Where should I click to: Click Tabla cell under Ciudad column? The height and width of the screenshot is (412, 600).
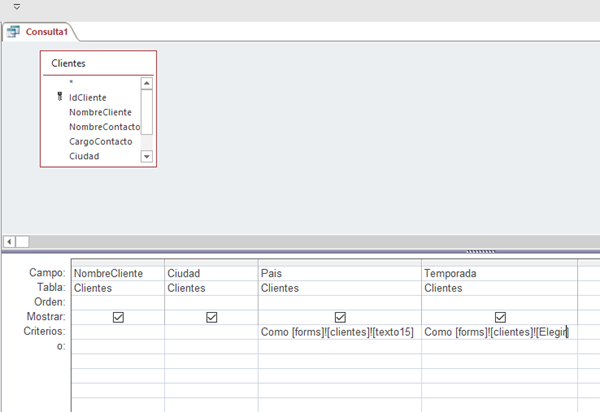[x=211, y=288]
